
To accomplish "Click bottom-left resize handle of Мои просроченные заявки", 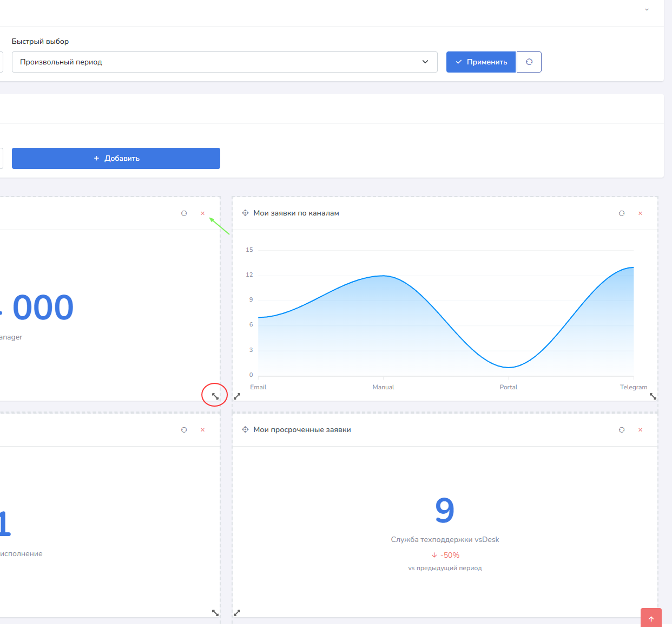I will tap(237, 613).
